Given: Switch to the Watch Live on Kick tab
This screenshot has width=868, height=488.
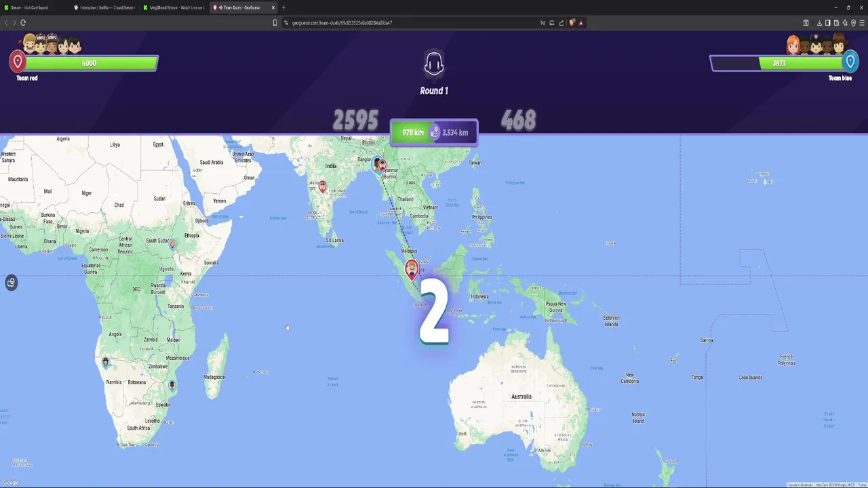Looking at the screenshot, I should click(173, 7).
